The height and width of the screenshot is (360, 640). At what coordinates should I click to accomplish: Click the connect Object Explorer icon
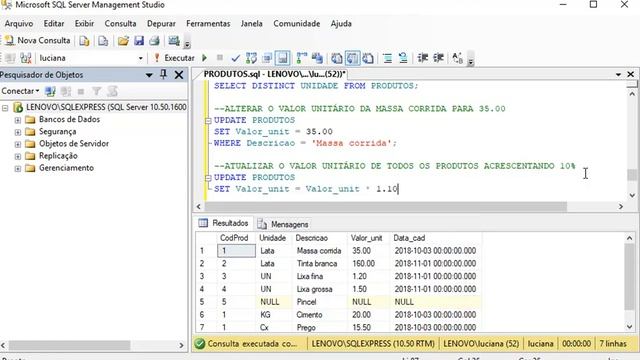tap(50, 91)
